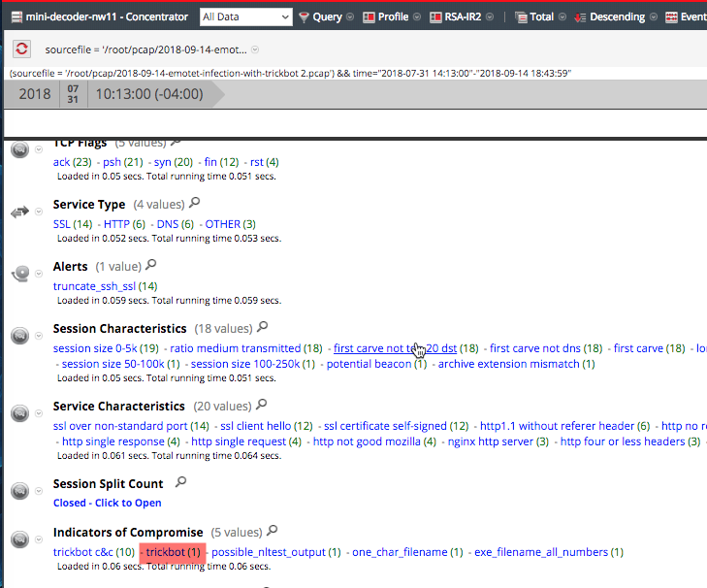Click the magnifier next to Session Split Count

181,482
